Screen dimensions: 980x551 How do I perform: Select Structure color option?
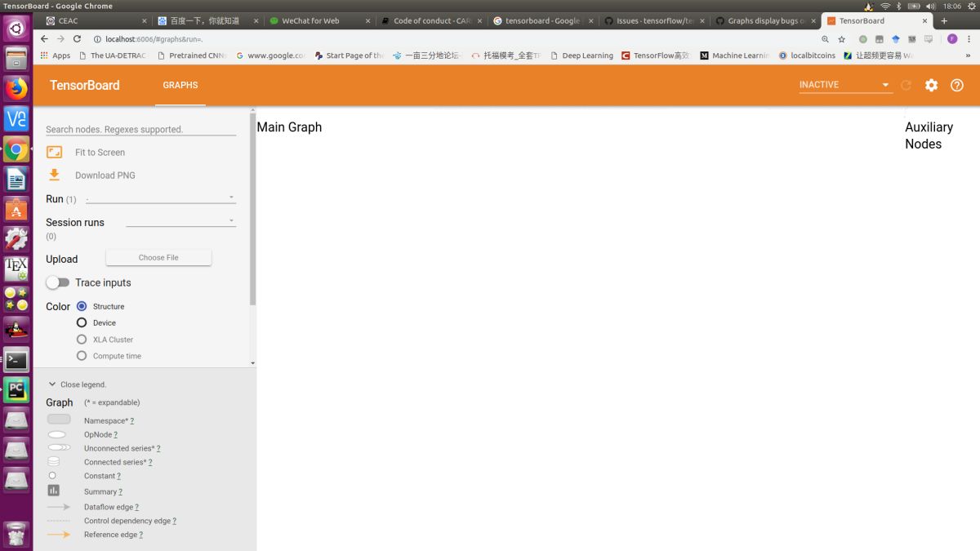pyautogui.click(x=82, y=306)
